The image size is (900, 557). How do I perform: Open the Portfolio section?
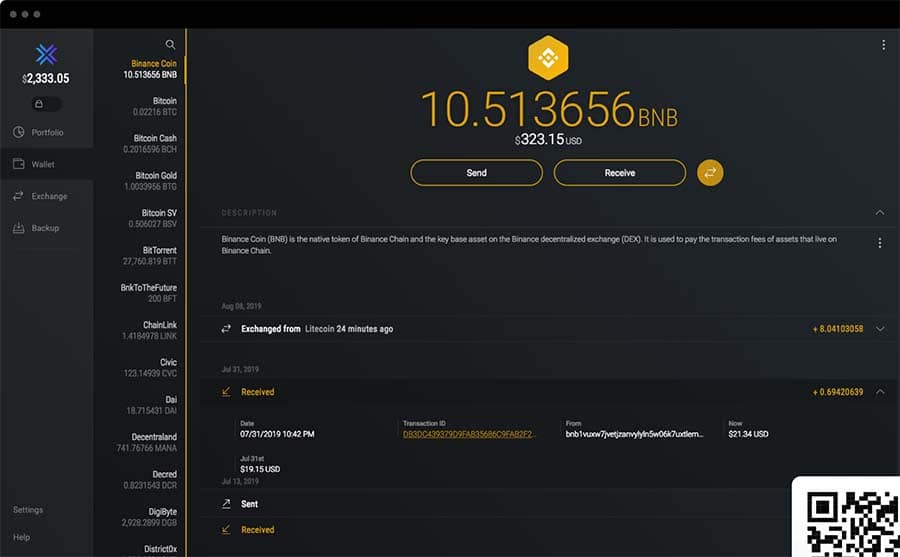click(46, 133)
